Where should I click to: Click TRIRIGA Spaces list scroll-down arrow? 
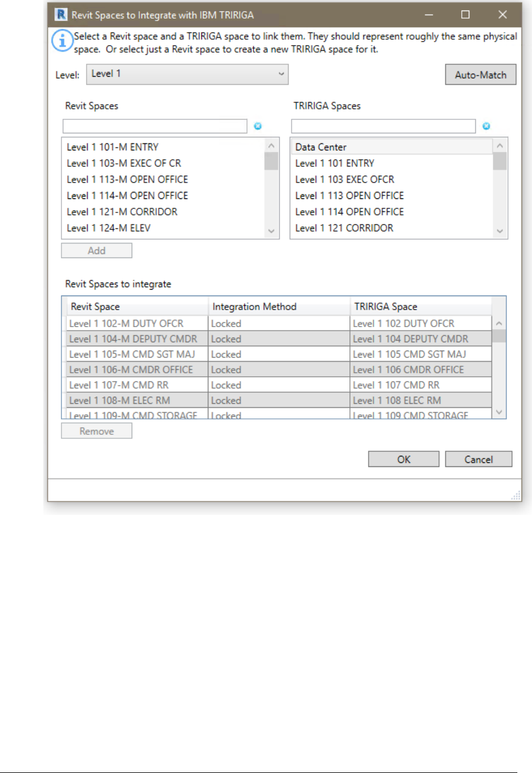[x=499, y=231]
